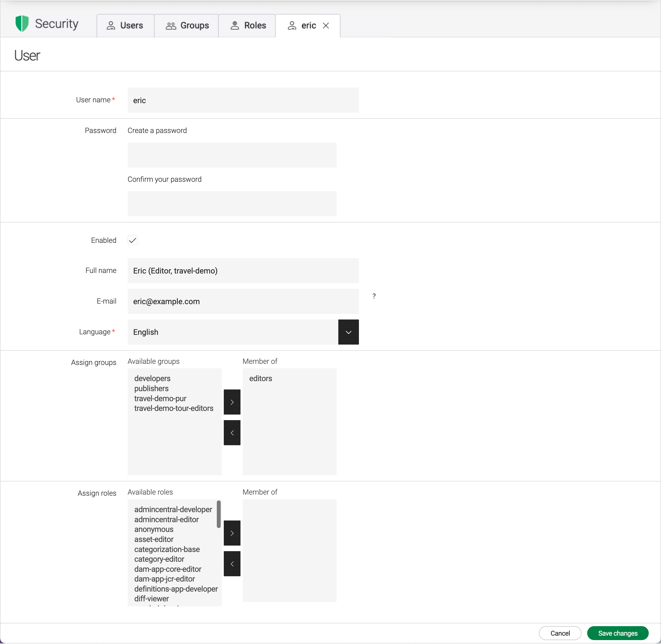The width and height of the screenshot is (661, 644).
Task: Click the email help question mark
Action: tap(372, 296)
